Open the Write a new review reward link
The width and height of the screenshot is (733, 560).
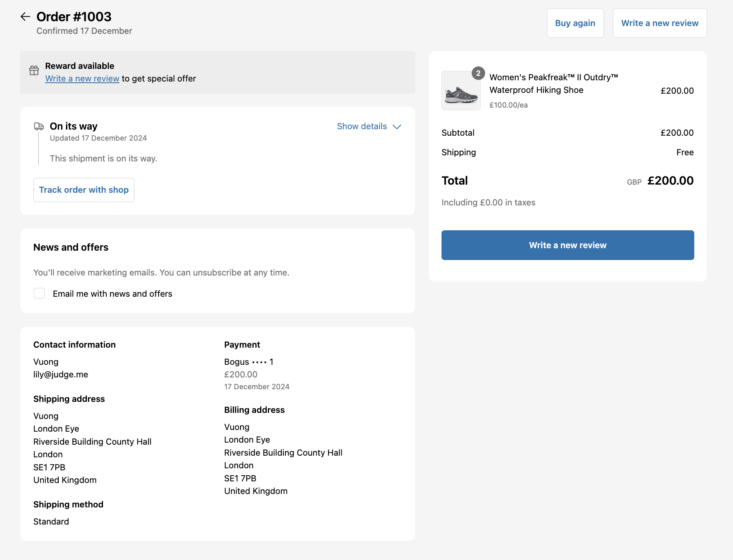point(82,79)
